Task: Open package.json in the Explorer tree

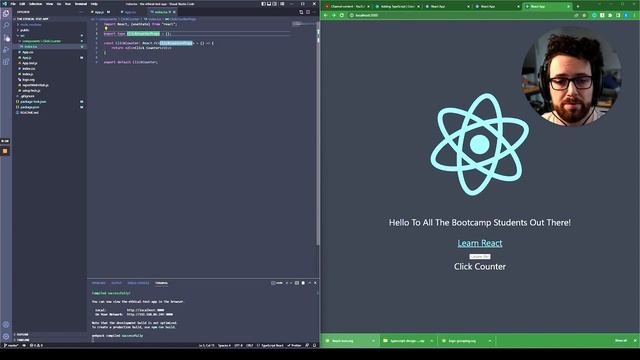Action: tap(30, 107)
